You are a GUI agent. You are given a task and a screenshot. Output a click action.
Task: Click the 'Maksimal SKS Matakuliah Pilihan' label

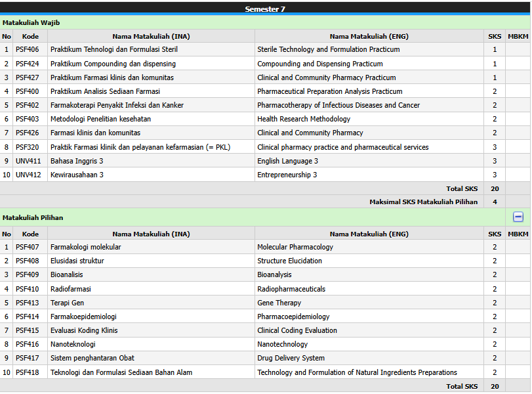(x=423, y=202)
